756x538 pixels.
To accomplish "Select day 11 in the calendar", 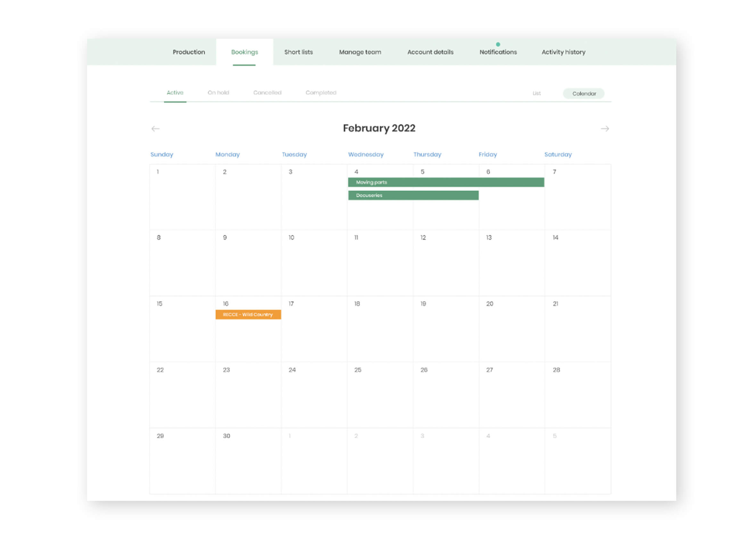I will point(380,263).
